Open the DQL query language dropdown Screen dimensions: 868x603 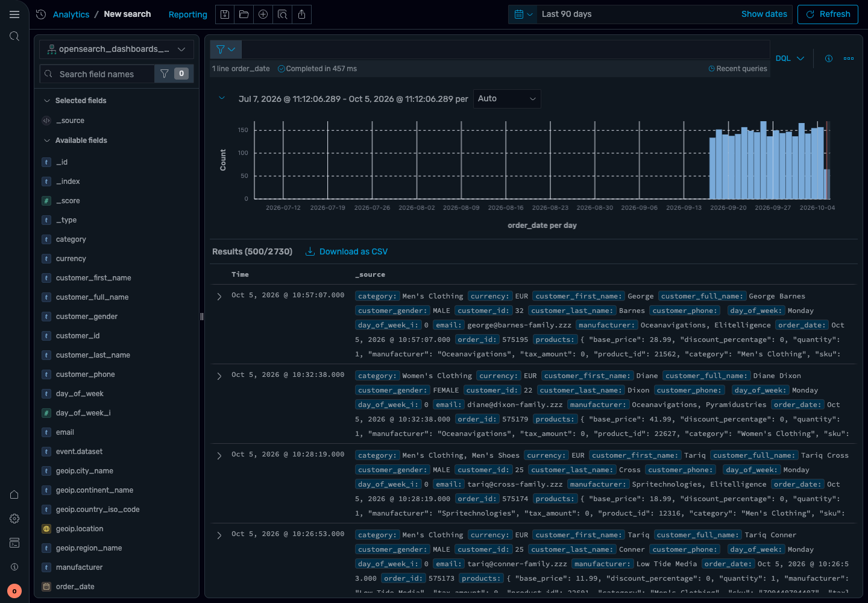(790, 58)
